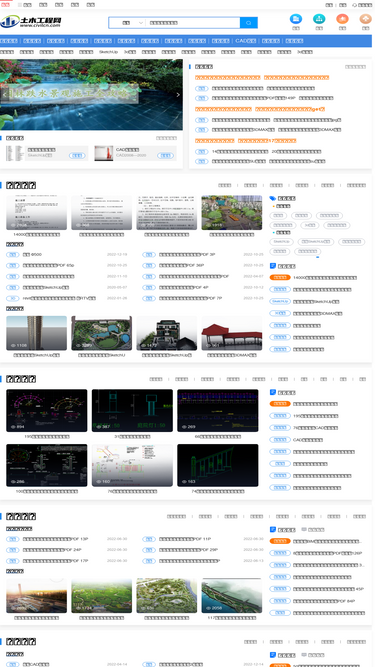Expand the search category dropdown chevron
The width and height of the screenshot is (375, 667).
coord(141,23)
